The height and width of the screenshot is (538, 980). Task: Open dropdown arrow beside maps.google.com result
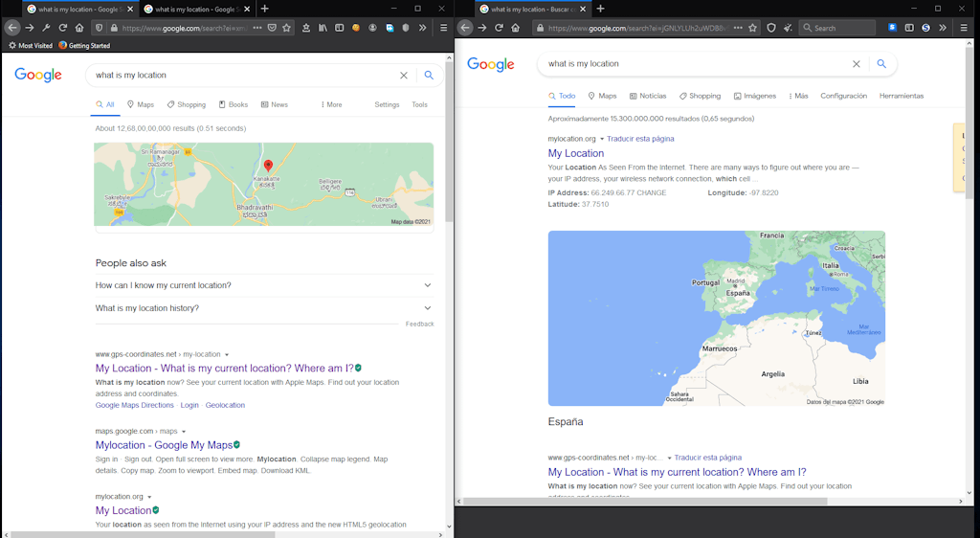184,432
